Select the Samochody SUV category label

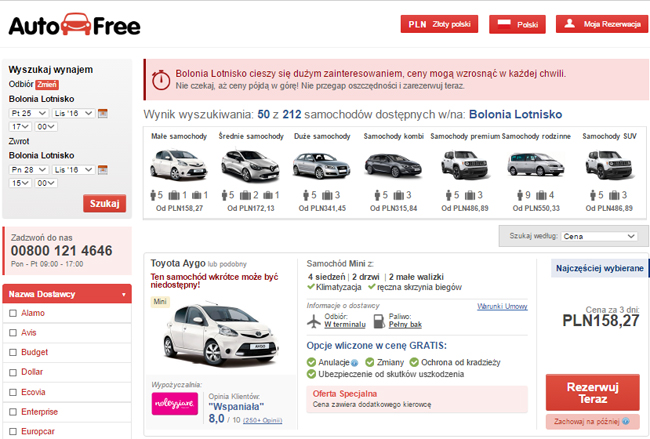[609, 136]
